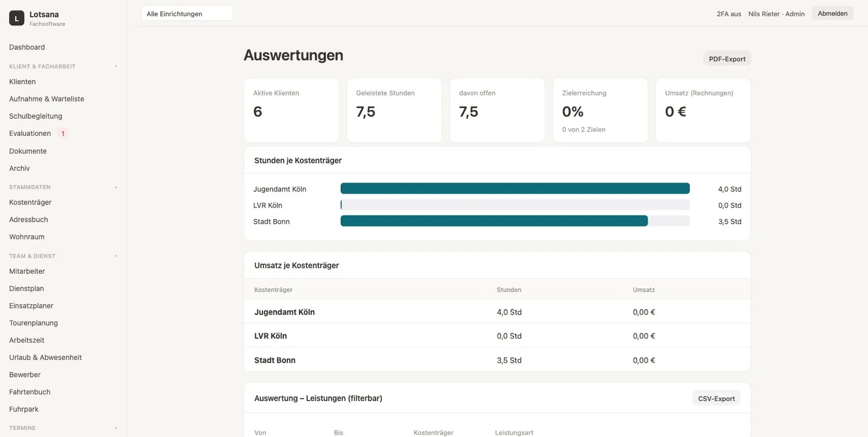Click the Lotsana logo icon
The image size is (868, 437).
[17, 18]
